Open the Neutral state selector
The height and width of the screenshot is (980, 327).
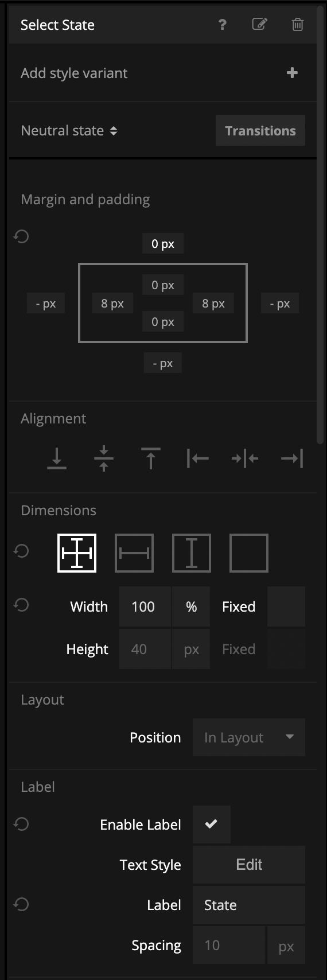pos(69,131)
